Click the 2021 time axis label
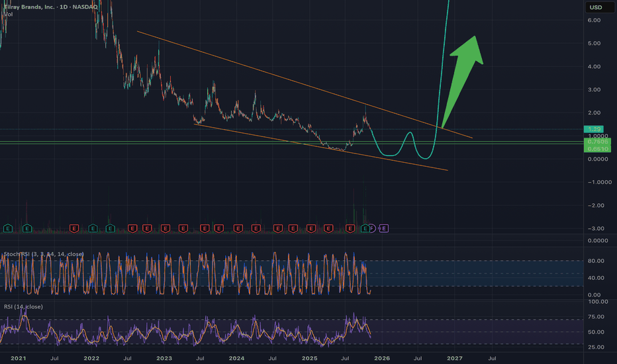The image size is (617, 364). (18, 359)
